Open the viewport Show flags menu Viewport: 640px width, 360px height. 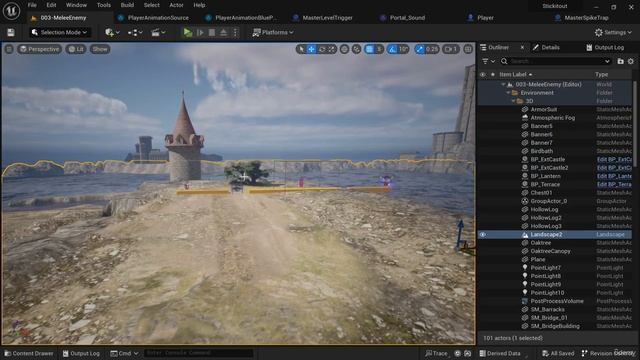[100, 49]
